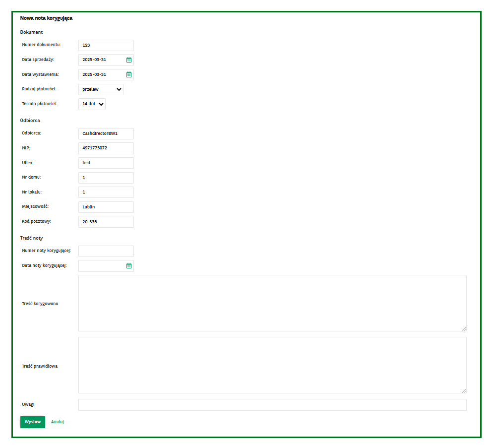Click the Odbiorca section heading
The image size is (493, 448).
pos(30,121)
